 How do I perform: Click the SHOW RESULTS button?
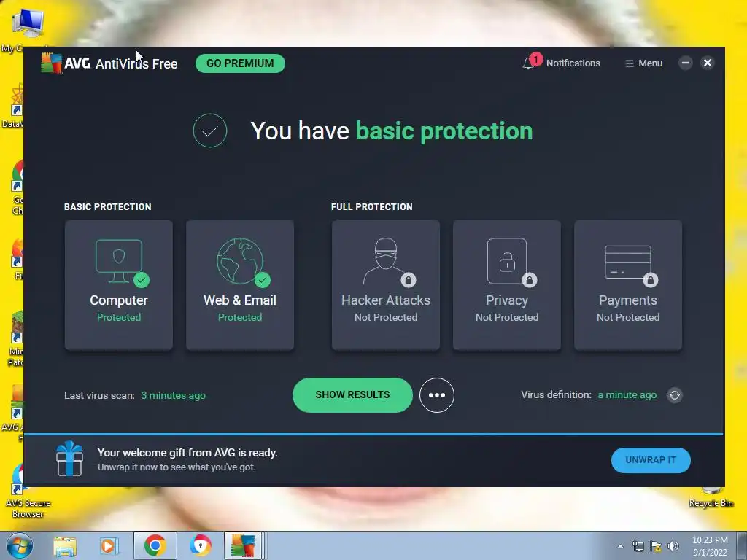point(352,394)
